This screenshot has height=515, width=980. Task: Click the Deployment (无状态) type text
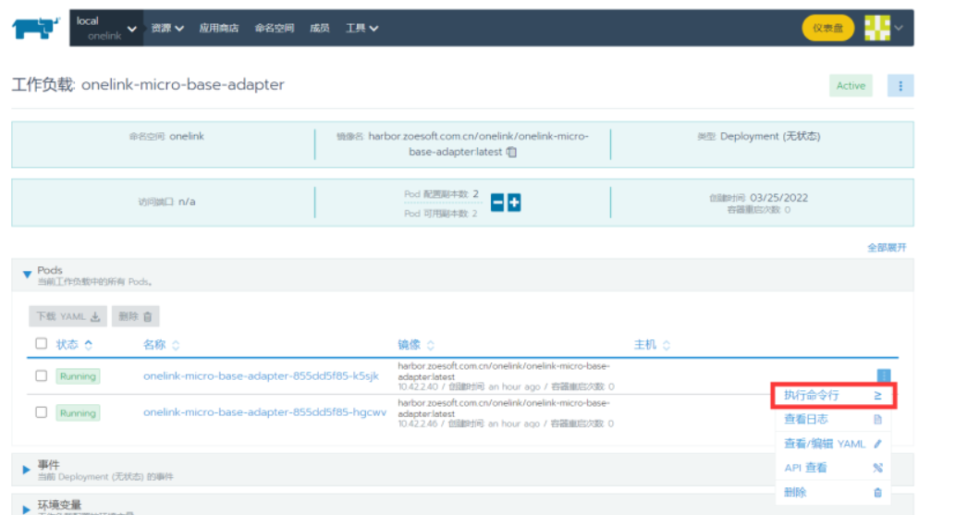[x=770, y=136]
